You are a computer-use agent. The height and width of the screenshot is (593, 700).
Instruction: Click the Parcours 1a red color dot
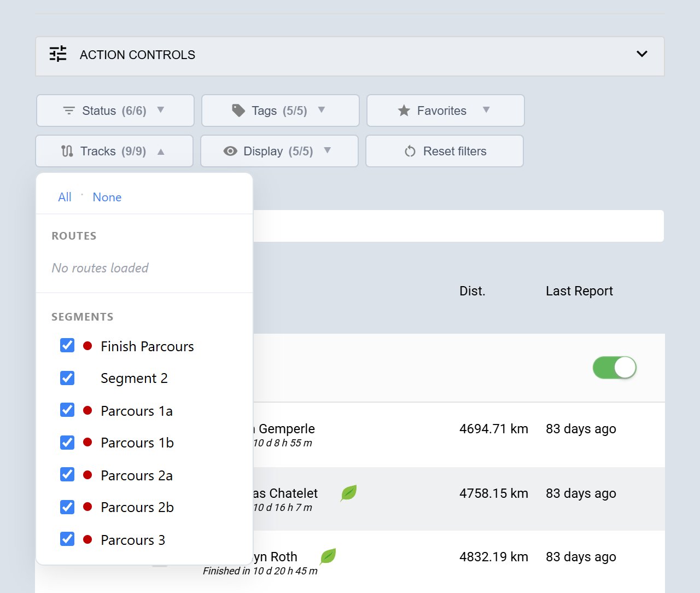pyautogui.click(x=87, y=410)
